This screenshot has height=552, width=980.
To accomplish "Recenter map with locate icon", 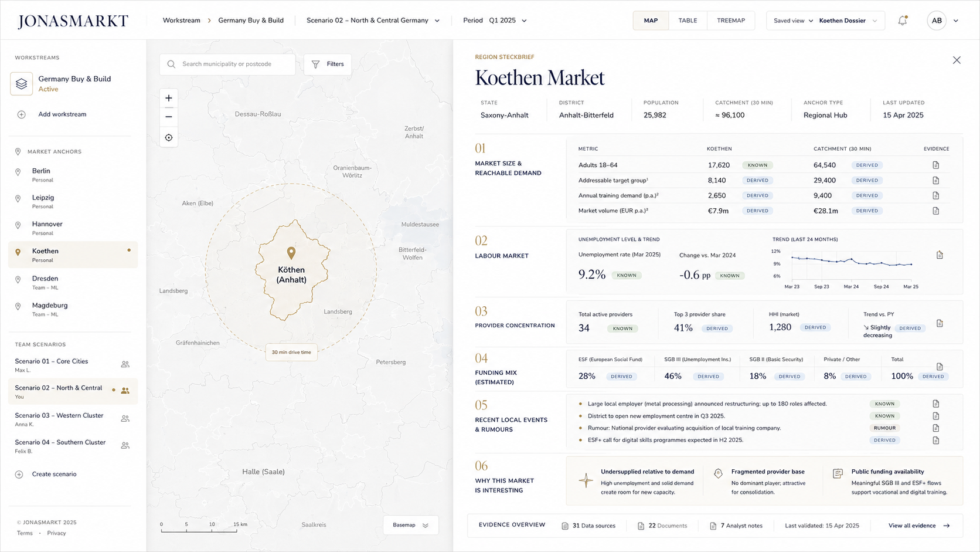I will [169, 137].
